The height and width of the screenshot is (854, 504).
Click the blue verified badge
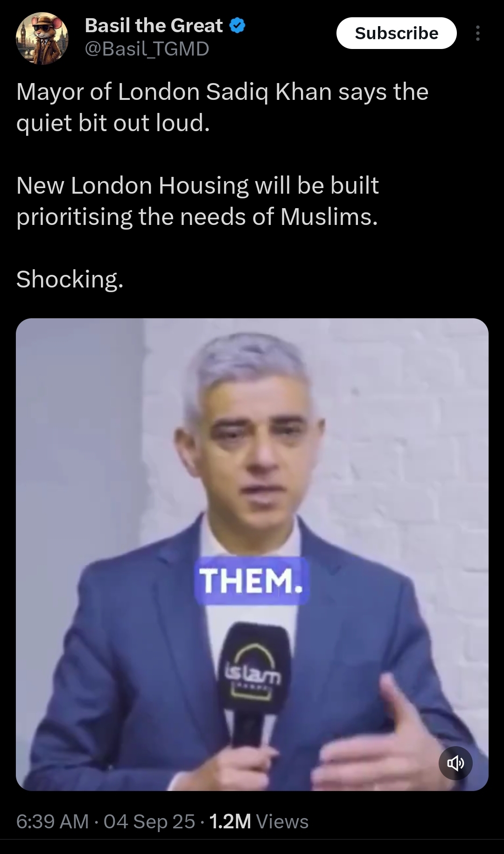coord(238,26)
